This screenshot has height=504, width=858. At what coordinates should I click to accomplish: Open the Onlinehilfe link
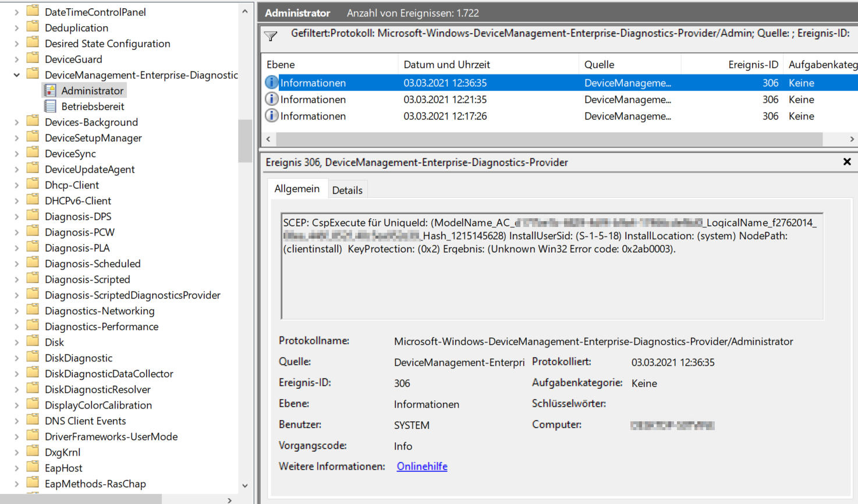pos(421,466)
